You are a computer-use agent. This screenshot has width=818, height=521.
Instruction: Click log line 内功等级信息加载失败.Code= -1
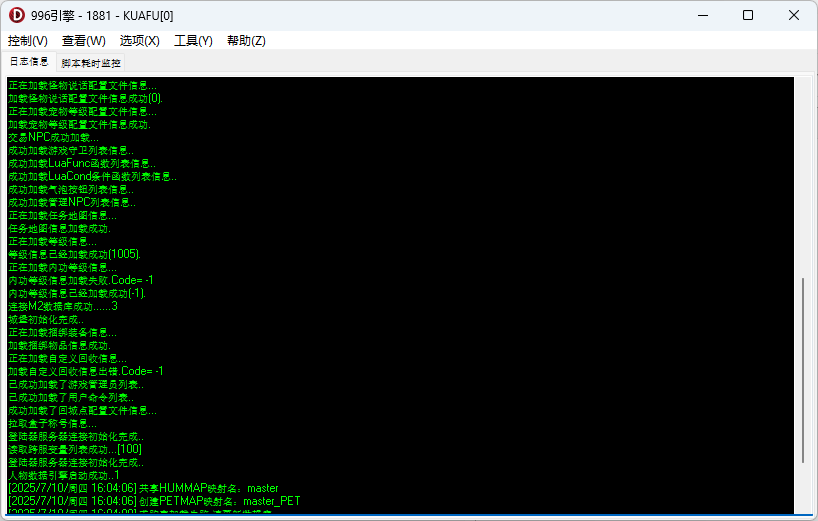click(x=81, y=281)
